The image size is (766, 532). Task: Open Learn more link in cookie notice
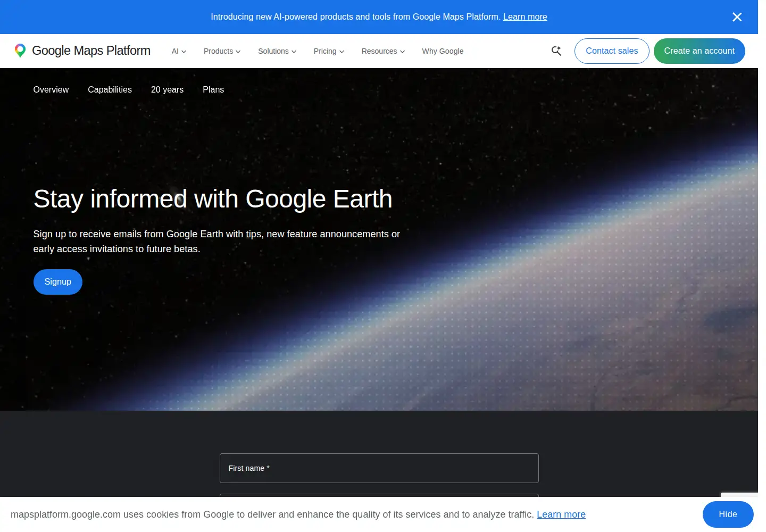tap(561, 514)
